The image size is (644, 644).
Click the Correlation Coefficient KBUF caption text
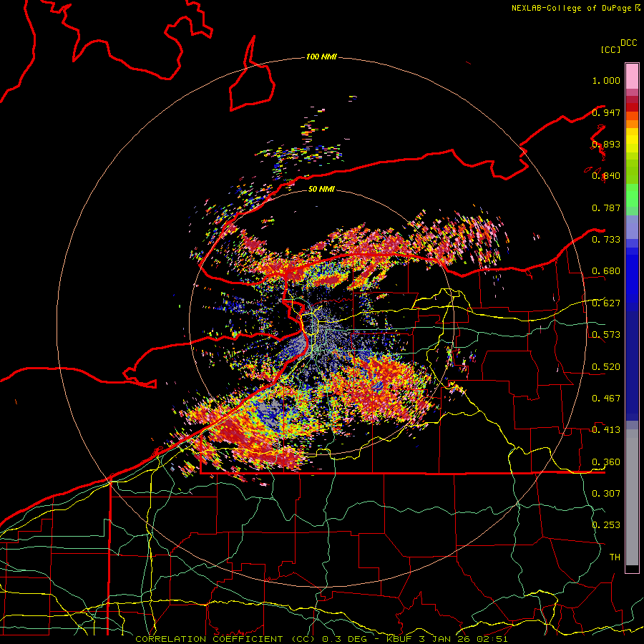(321, 639)
